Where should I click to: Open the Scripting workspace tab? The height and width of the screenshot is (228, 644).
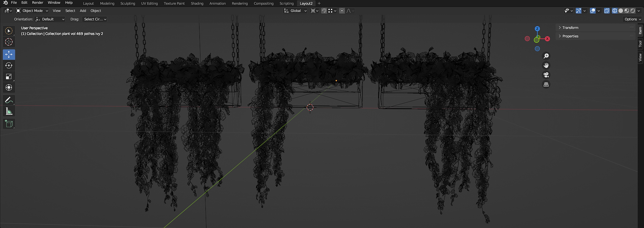(x=287, y=3)
